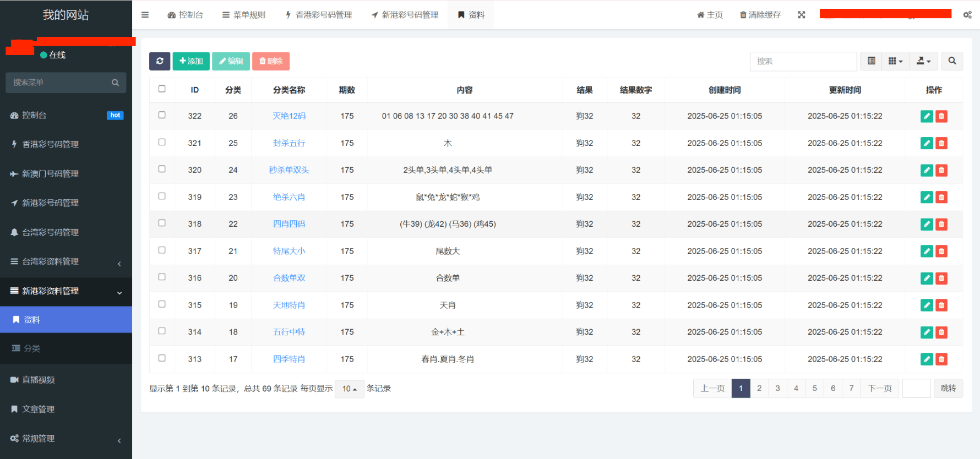Screen dimensions: 980x459
Task: Open the 四肖四码 category link
Action: (289, 224)
